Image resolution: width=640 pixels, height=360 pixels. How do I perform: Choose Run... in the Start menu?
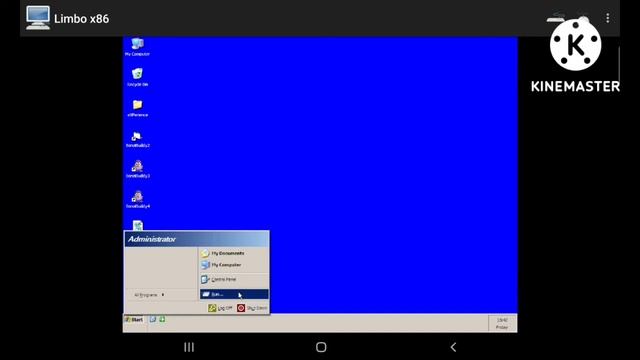click(234, 294)
